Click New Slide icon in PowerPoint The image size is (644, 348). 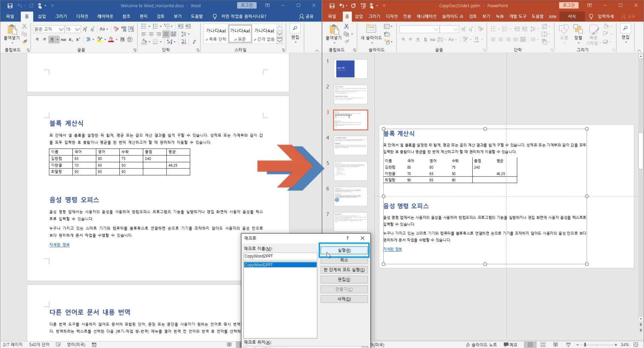pyautogui.click(x=371, y=29)
